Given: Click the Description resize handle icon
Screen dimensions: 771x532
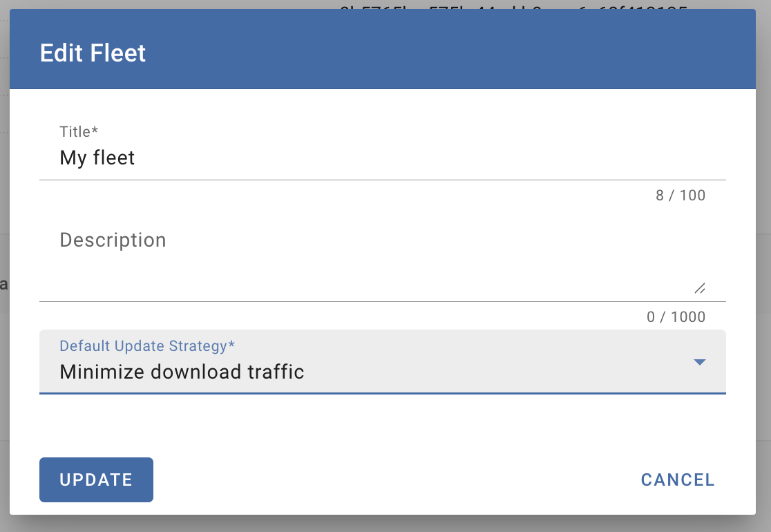Looking at the screenshot, I should pyautogui.click(x=699, y=288).
